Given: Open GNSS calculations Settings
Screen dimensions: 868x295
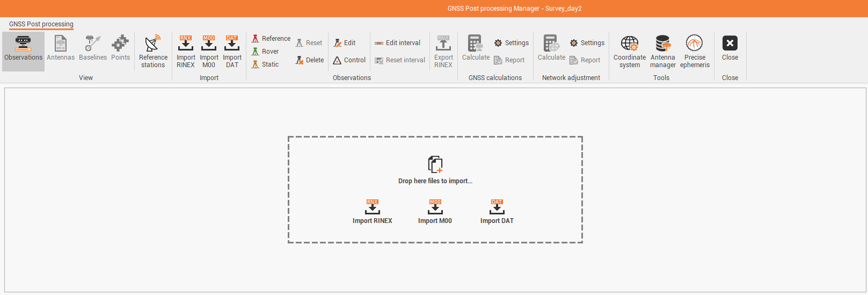Looking at the screenshot, I should 512,43.
